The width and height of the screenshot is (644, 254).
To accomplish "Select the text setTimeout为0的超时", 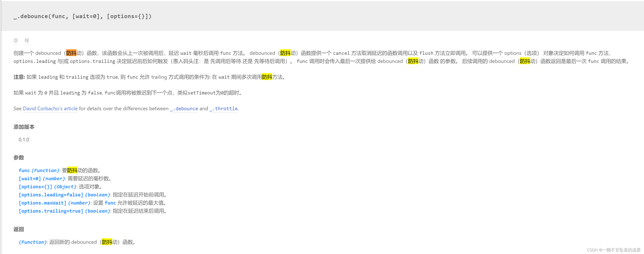I will (x=213, y=93).
